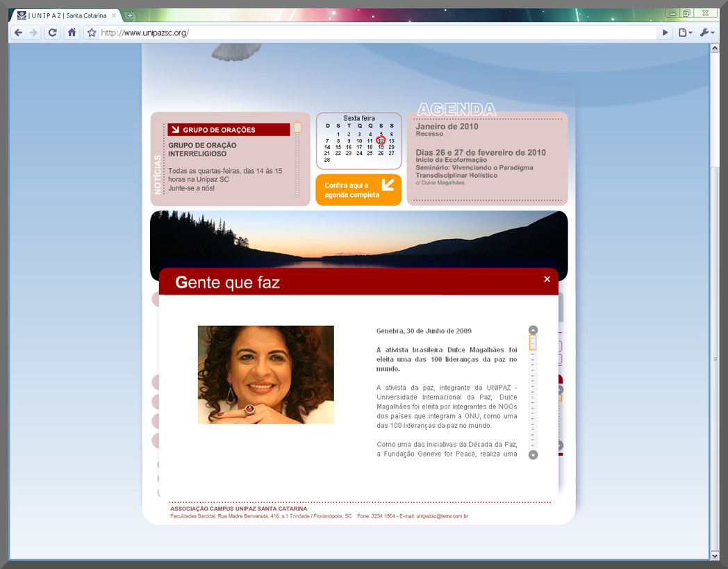Click the portrait photo of Dulce Magalhães
The image size is (728, 569).
[x=266, y=375]
